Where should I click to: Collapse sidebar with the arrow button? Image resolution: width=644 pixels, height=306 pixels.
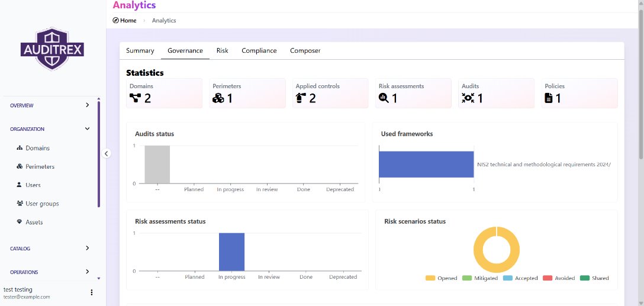(x=107, y=154)
